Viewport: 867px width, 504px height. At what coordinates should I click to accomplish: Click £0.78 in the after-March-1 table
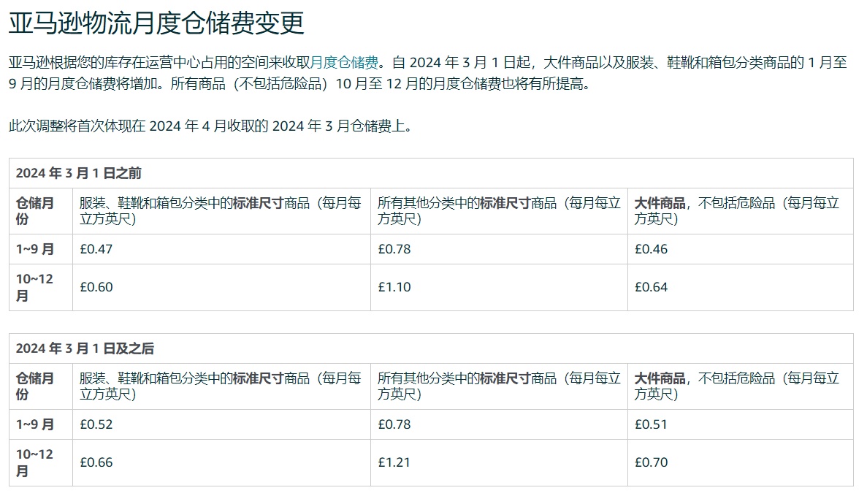point(394,424)
